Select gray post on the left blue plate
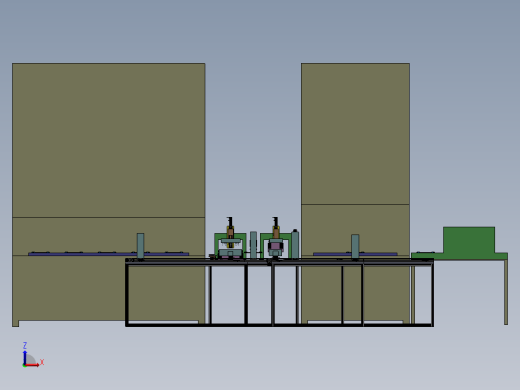520x390 pixels. [140, 246]
